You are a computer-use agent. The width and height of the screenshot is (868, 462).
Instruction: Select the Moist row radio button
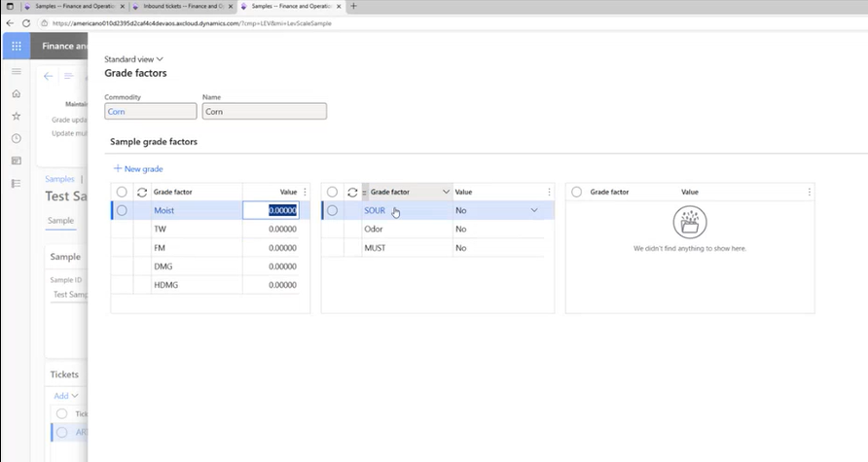(122, 210)
